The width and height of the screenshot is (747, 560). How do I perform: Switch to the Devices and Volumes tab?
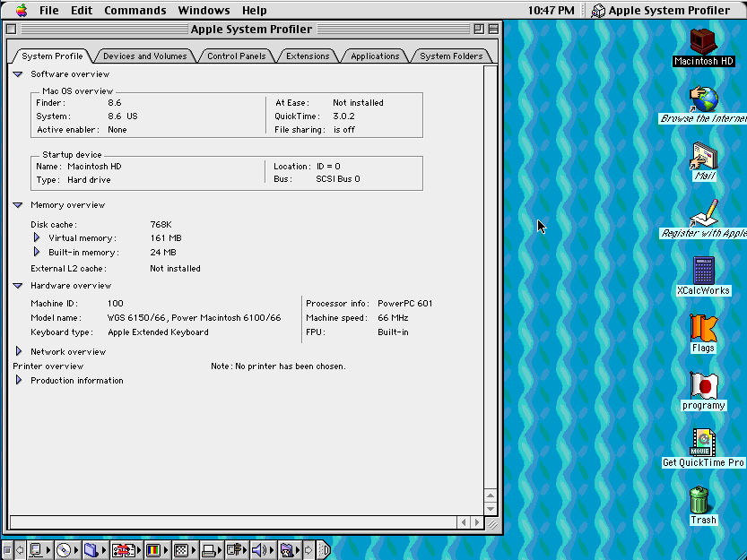[145, 56]
